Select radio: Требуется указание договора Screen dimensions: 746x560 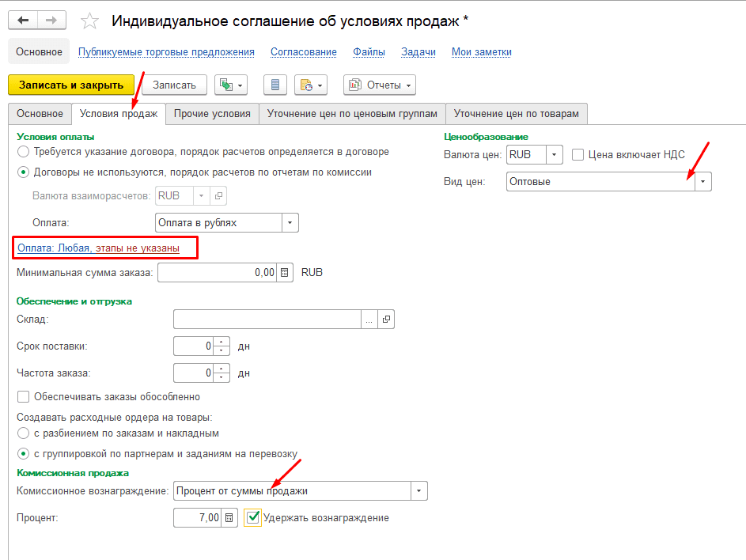point(24,151)
